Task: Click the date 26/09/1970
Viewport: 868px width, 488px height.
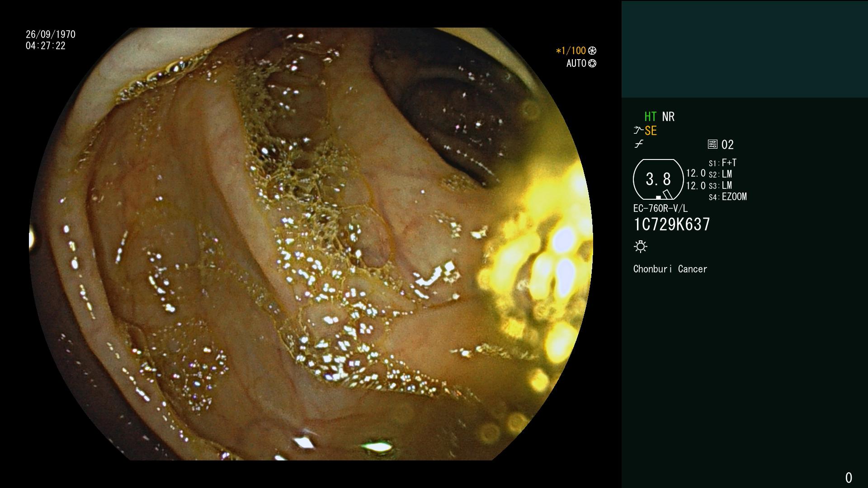Action: (51, 34)
